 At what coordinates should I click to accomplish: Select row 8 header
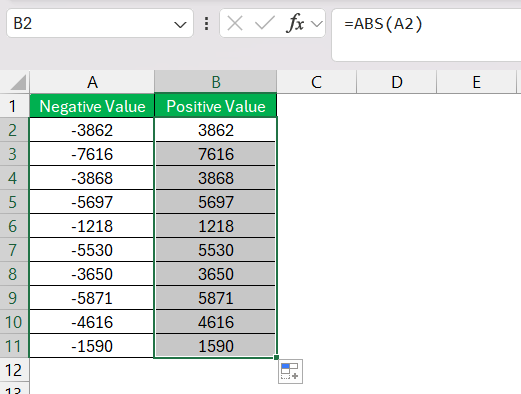(14, 274)
